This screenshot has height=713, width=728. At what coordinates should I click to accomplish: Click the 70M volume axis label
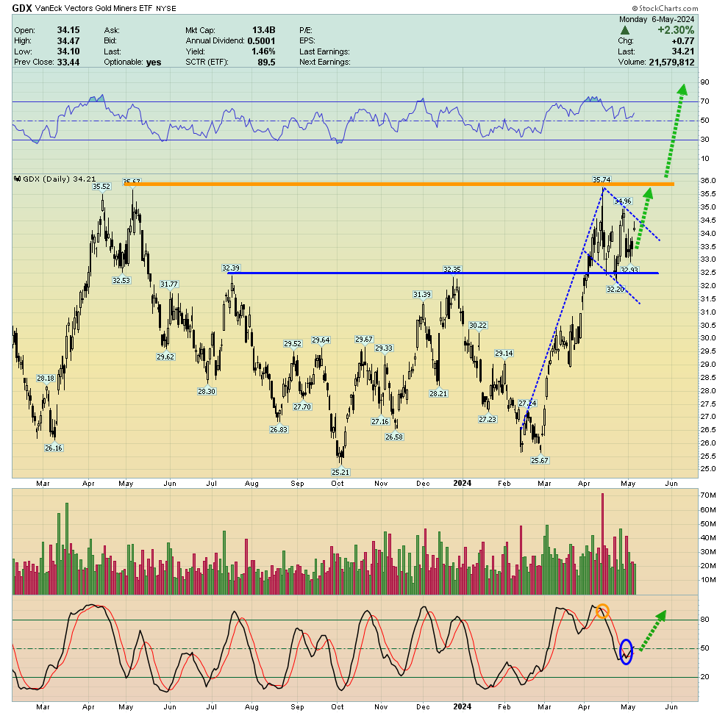click(x=708, y=495)
